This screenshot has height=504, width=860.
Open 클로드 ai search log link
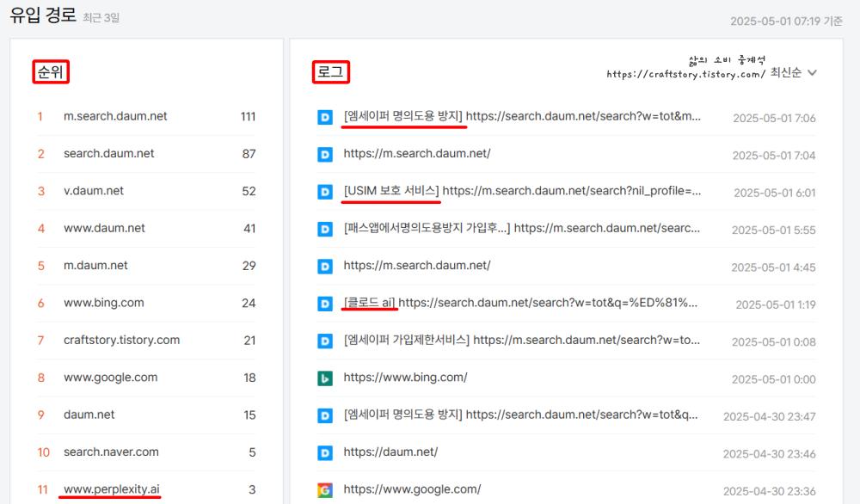520,303
